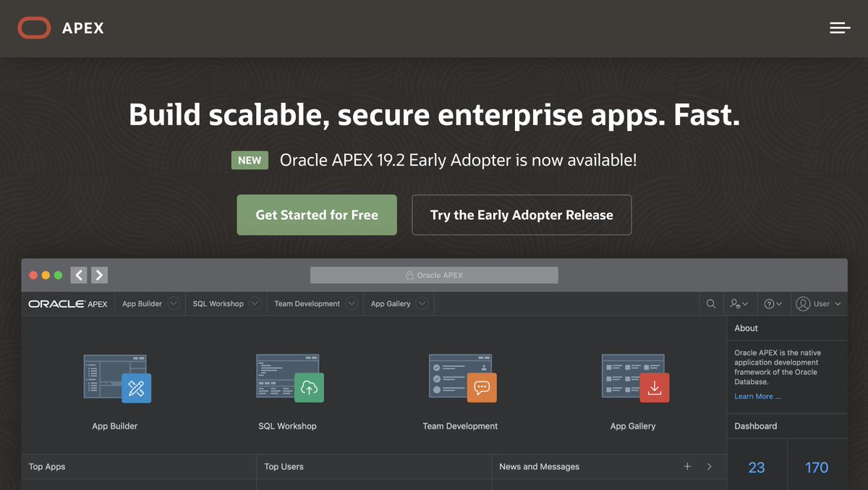The width and height of the screenshot is (868, 490).
Task: Click the Team Development label under icon
Action: pos(460,426)
